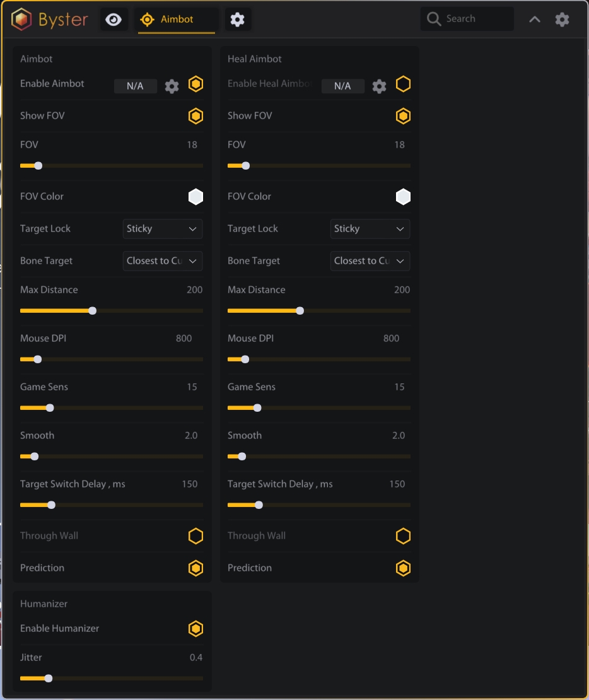
Task: Open Target Lock dropdown in Aimbot panel
Action: [x=163, y=229]
